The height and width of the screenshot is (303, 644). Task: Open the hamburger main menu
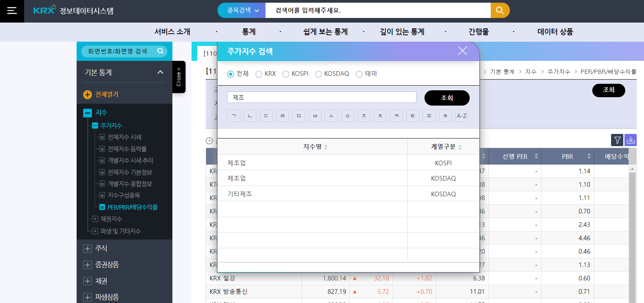point(12,11)
